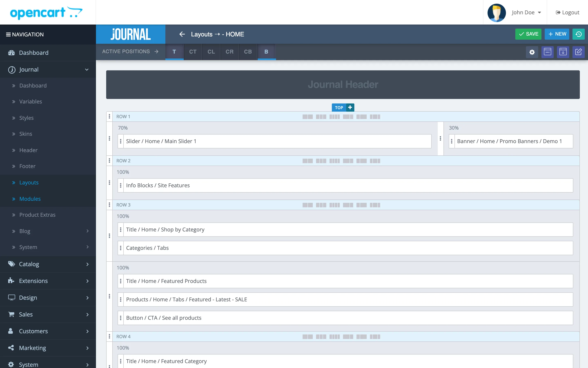
Task: Click the edit pencil icon in toolbar
Action: pos(578,52)
